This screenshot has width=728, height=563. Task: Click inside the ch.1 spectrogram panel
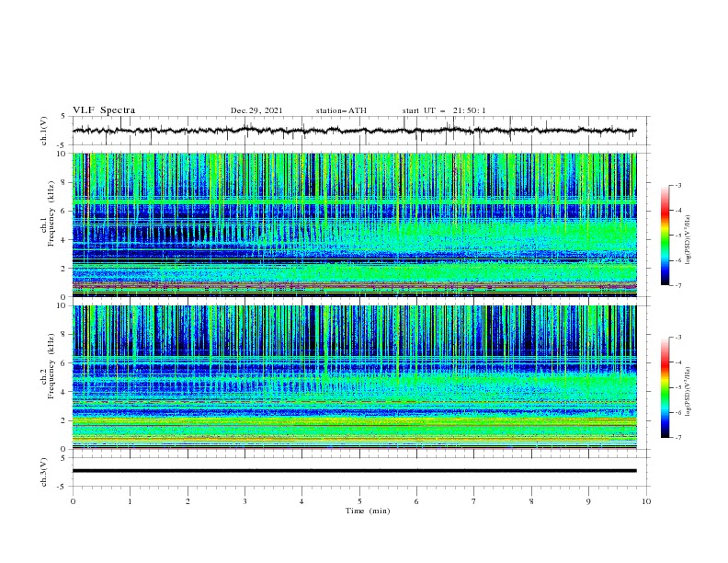coord(354,224)
